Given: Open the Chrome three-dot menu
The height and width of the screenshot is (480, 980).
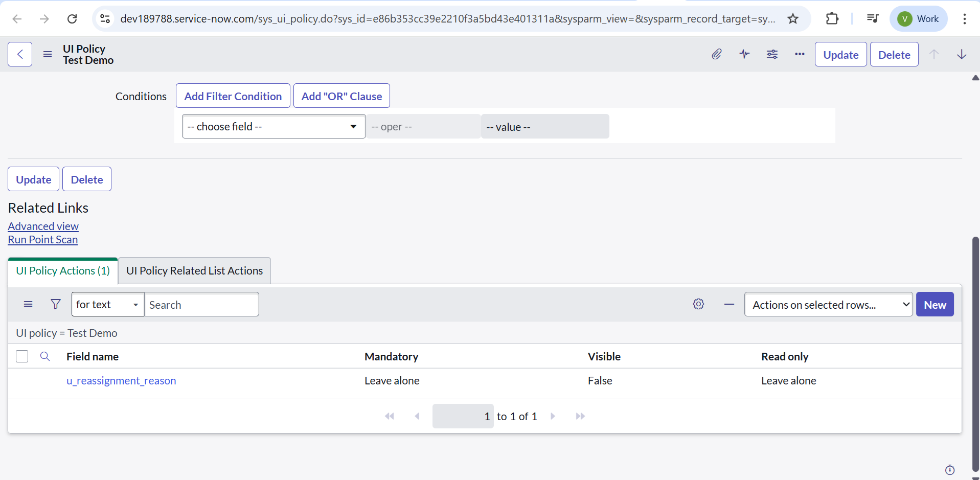Looking at the screenshot, I should pyautogui.click(x=965, y=19).
